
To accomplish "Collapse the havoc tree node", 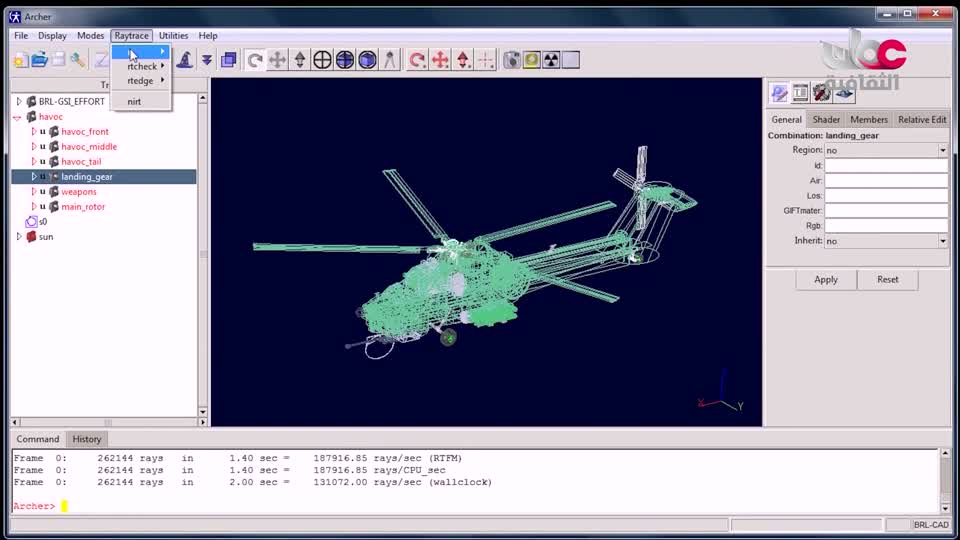I will [x=18, y=117].
